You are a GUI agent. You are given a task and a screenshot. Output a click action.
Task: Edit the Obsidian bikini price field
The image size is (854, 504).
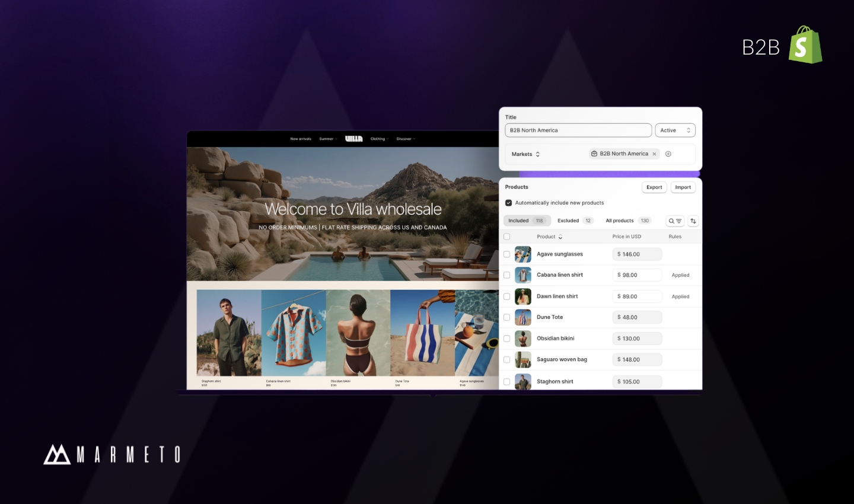(637, 339)
